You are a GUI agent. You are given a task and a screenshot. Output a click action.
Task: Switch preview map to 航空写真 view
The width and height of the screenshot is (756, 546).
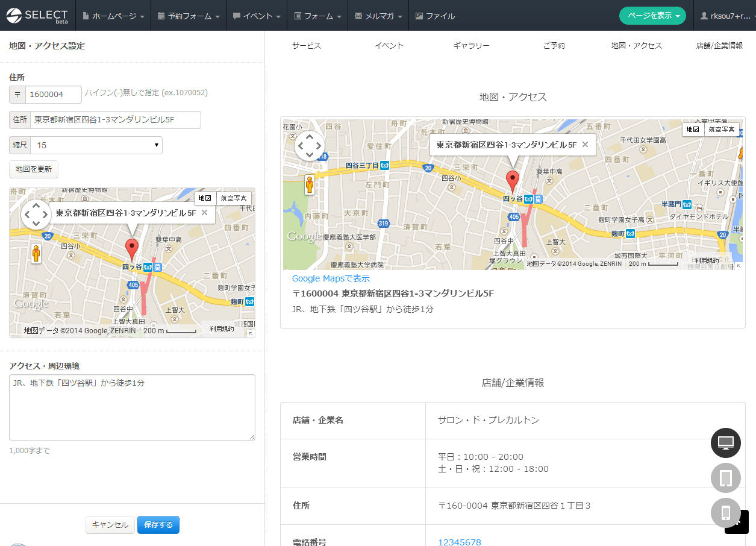click(722, 130)
